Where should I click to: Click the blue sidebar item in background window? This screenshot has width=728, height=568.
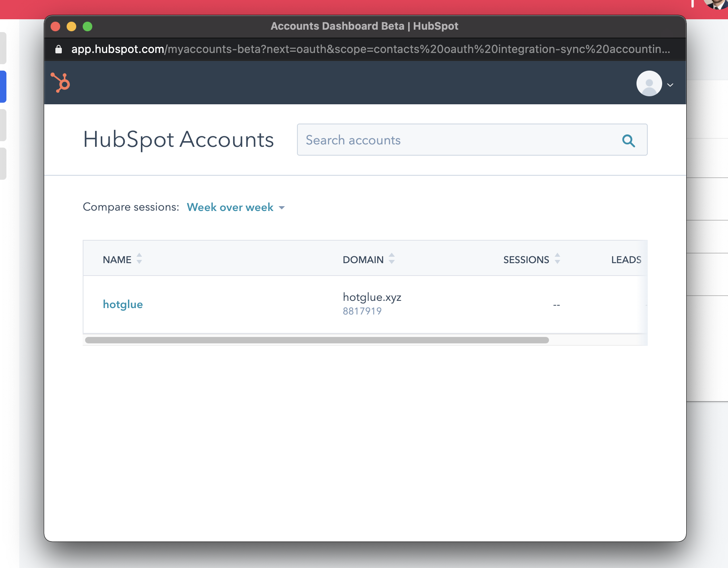point(3,87)
